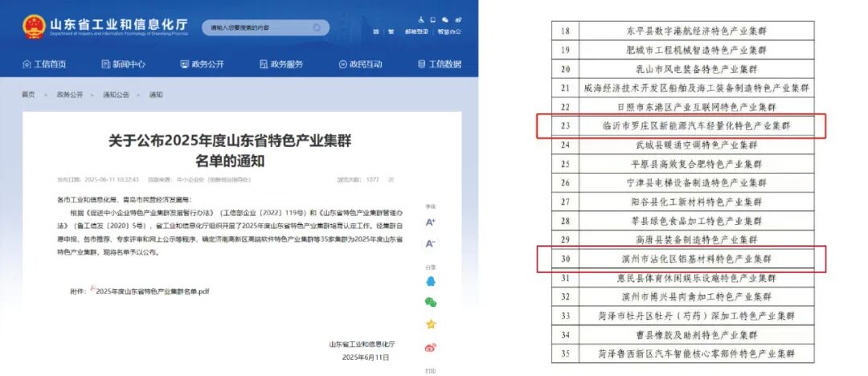The image size is (868, 376).
Task: Open the 邮箱登录 link
Action: coord(416,32)
